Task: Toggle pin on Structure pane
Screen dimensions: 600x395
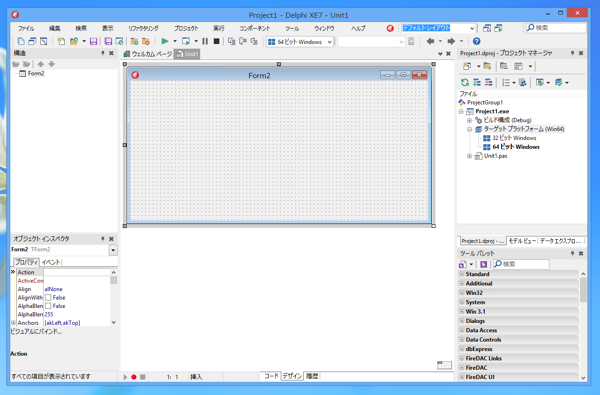Action: click(x=103, y=53)
